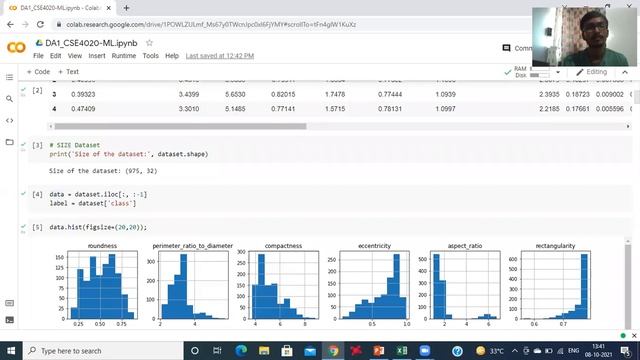Open File Explorer from taskbar

(264, 351)
